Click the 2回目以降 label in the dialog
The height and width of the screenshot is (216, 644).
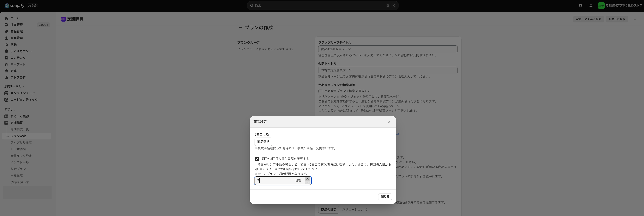[x=261, y=135]
